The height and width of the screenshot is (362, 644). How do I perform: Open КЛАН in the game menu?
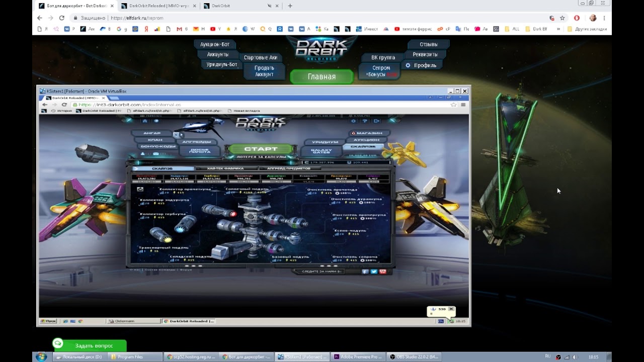[x=154, y=140]
